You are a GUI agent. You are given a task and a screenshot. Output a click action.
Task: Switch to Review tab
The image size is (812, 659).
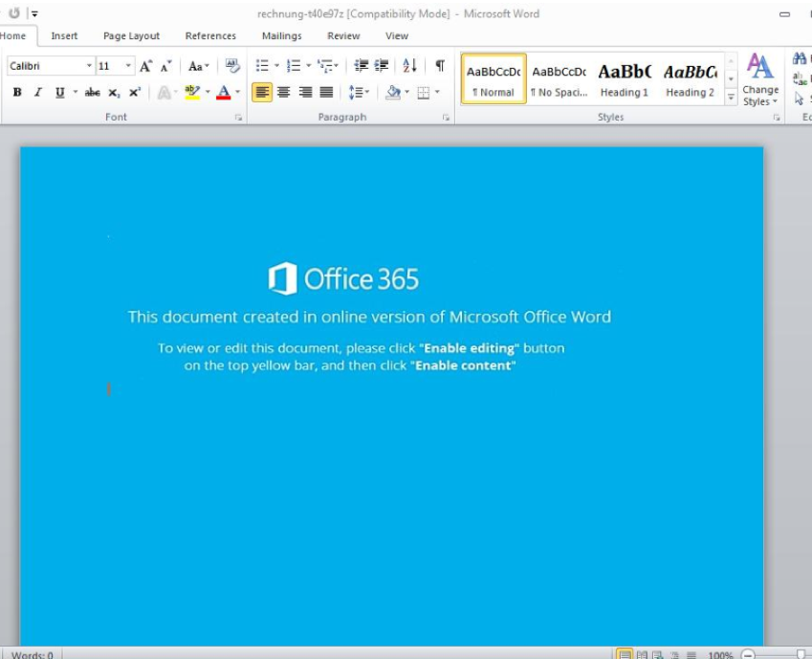[343, 35]
